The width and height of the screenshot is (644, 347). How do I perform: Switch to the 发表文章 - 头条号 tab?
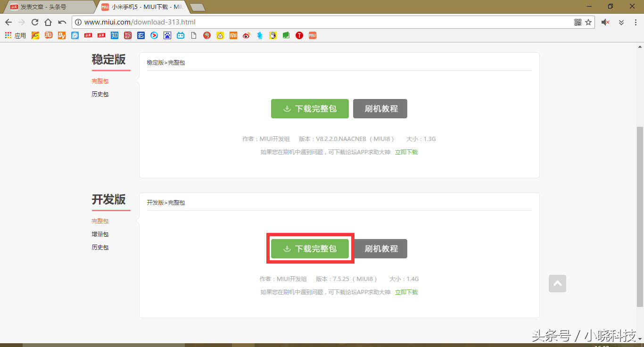click(x=50, y=7)
